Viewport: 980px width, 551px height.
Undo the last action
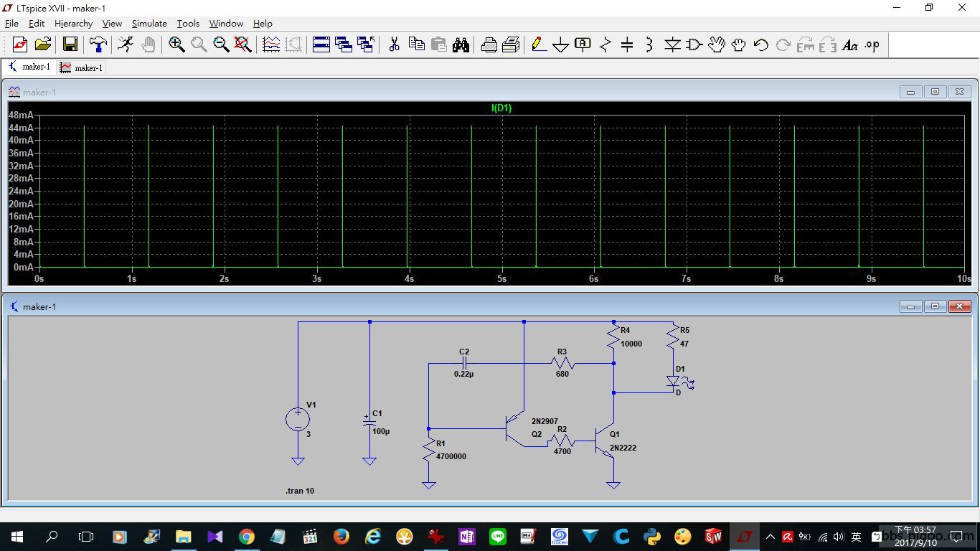761,44
